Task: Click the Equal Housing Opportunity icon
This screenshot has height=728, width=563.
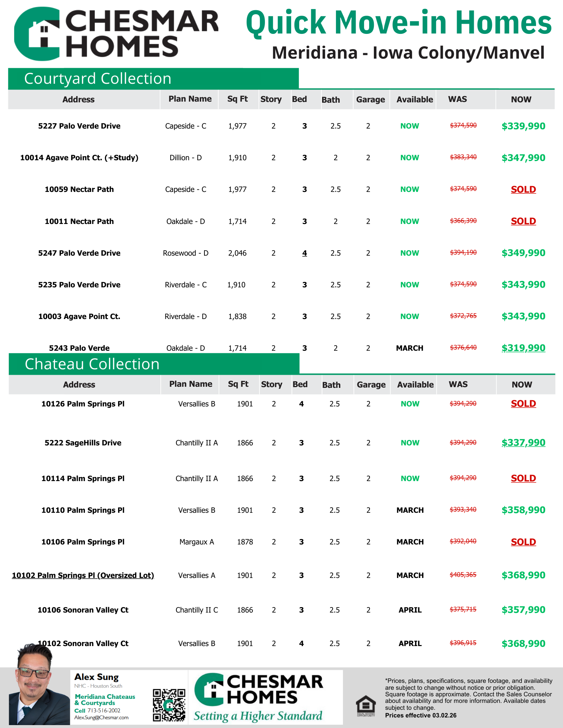Action: tap(365, 705)
